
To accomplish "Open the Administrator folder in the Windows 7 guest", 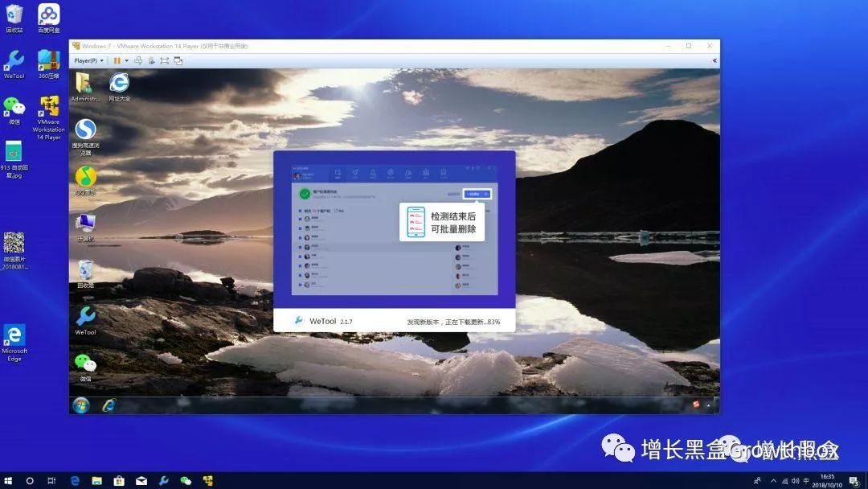I will (85, 87).
